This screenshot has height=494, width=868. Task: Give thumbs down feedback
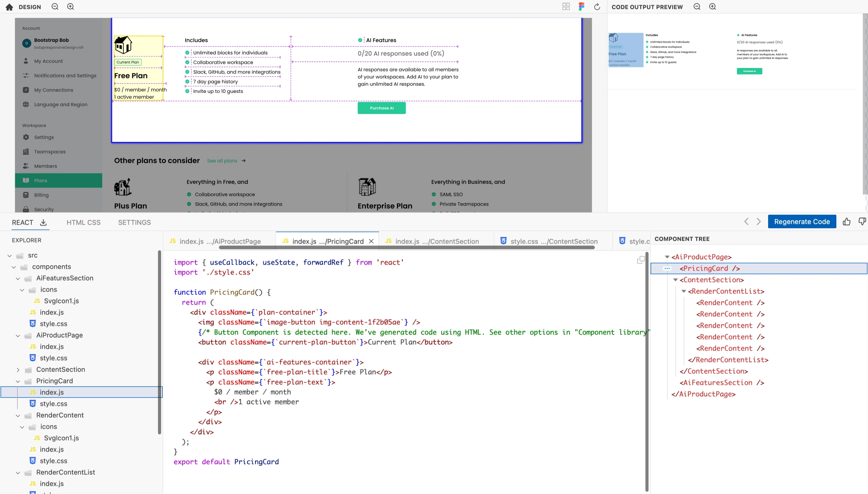pos(862,221)
